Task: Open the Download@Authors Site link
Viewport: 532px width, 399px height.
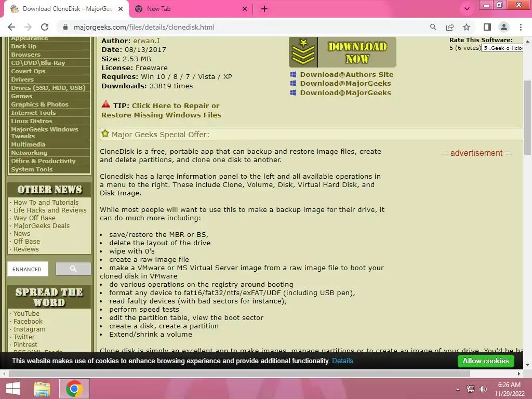Action: tap(347, 74)
